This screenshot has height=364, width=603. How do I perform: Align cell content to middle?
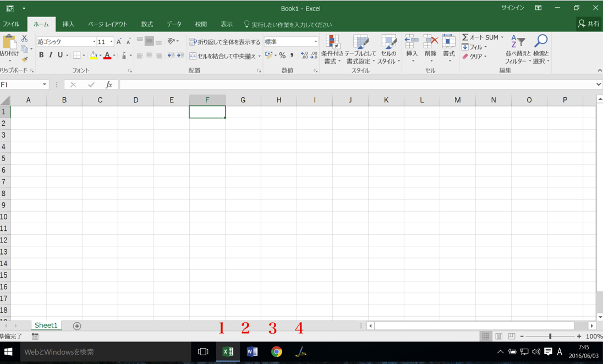pos(149,41)
